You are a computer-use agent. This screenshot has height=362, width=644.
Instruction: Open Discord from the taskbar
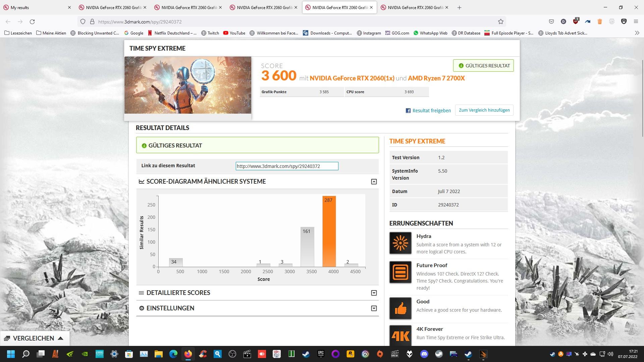(424, 354)
